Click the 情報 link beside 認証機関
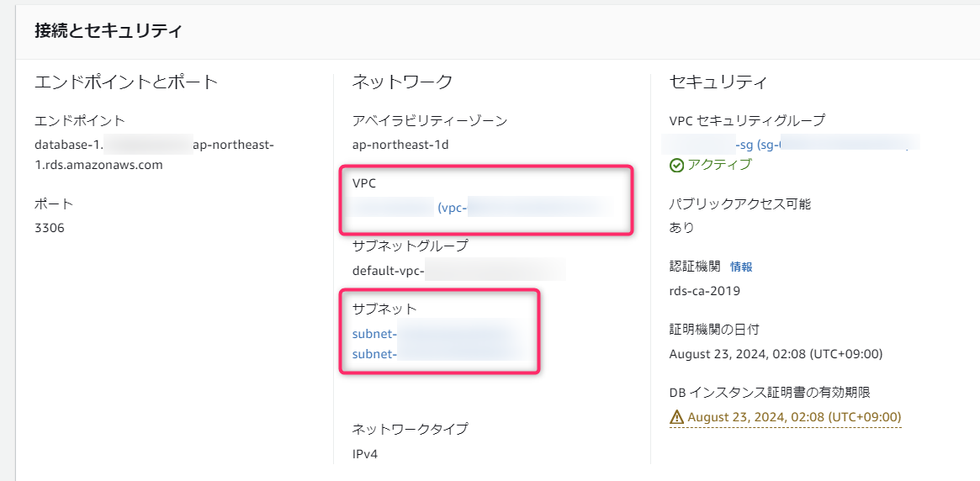This screenshot has width=980, height=481. (x=741, y=267)
